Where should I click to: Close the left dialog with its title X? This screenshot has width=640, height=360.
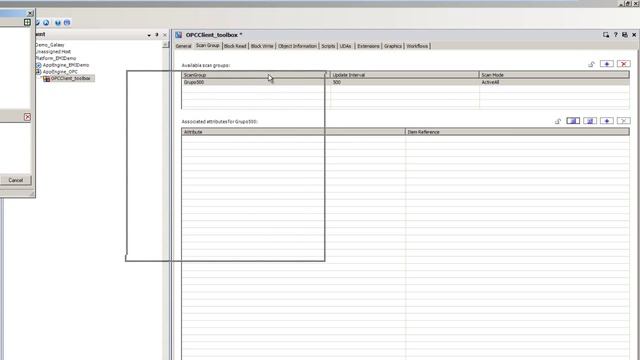tap(30, 13)
